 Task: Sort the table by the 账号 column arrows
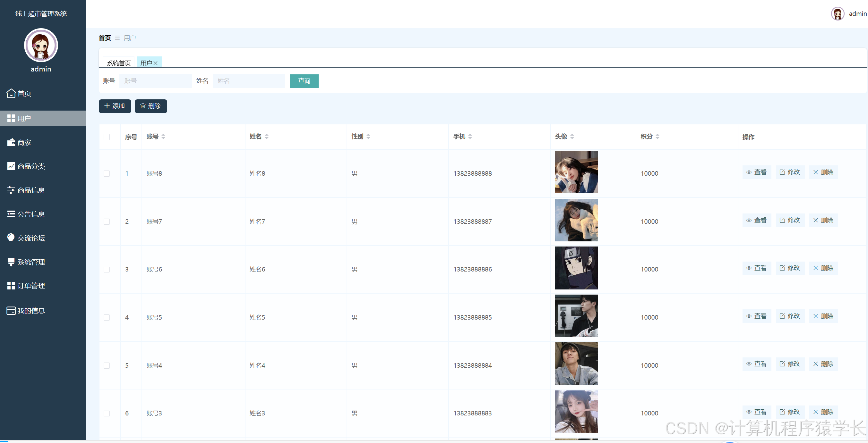(163, 137)
